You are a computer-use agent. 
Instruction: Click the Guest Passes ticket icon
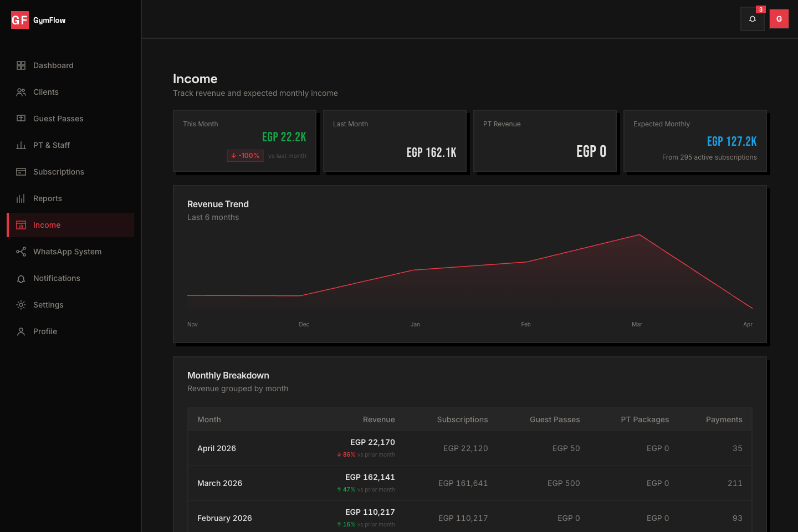21,119
